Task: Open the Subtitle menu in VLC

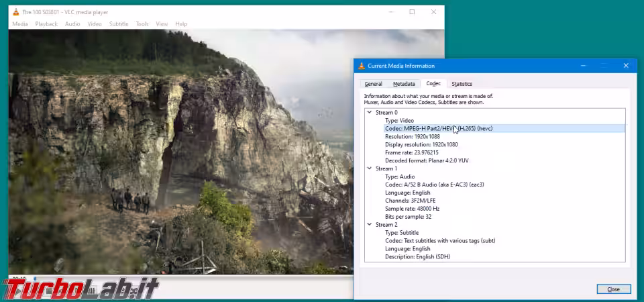Action: (x=119, y=24)
